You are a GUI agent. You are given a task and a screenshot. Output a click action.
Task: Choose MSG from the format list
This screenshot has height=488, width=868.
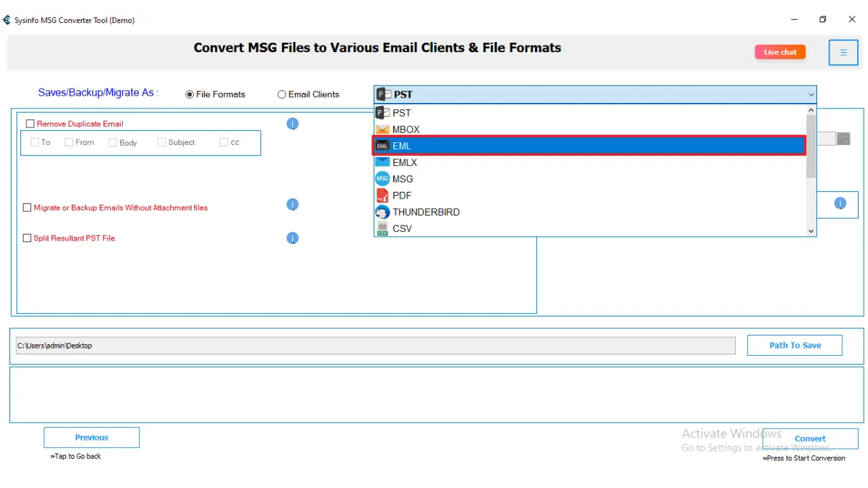click(590, 179)
